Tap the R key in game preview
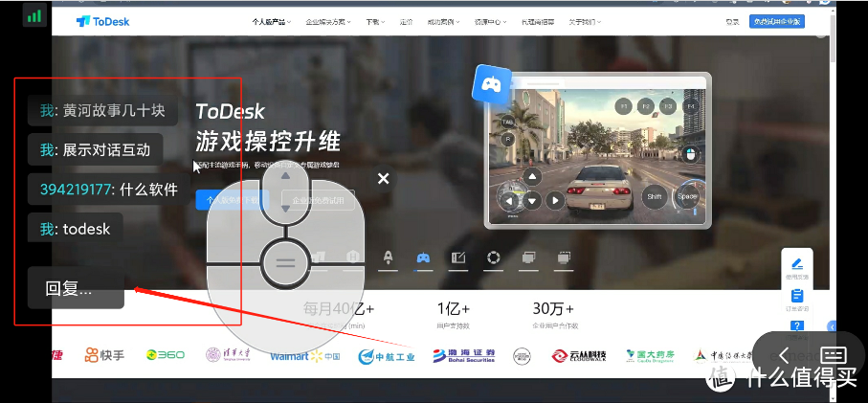This screenshot has width=868, height=403. click(x=507, y=139)
